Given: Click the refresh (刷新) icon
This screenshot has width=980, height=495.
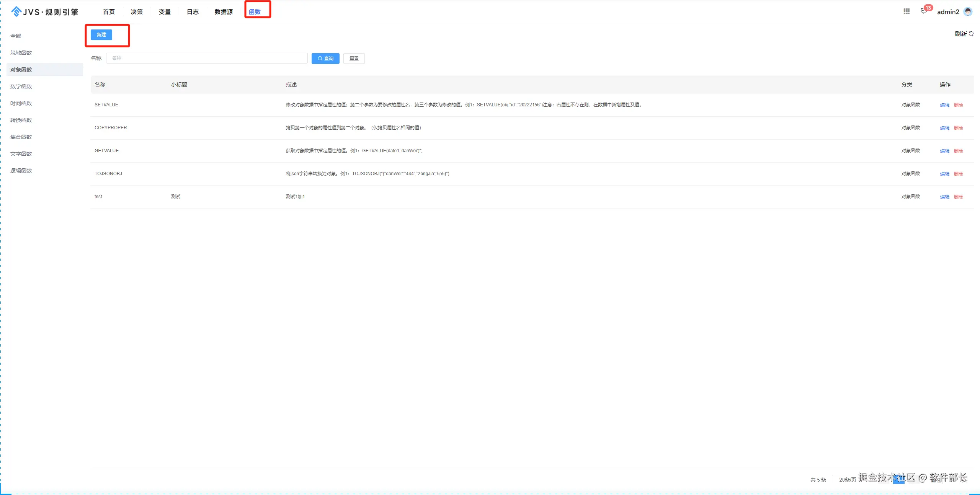Looking at the screenshot, I should (x=971, y=34).
